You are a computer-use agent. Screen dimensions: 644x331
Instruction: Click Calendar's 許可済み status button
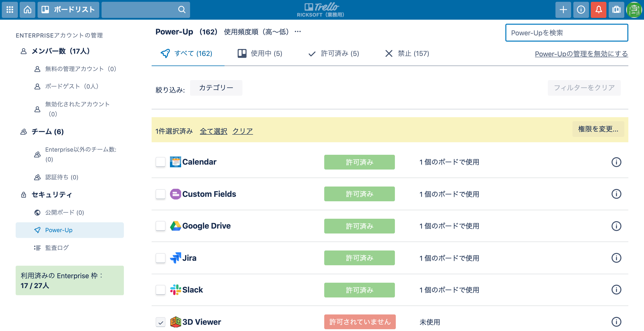tap(359, 162)
